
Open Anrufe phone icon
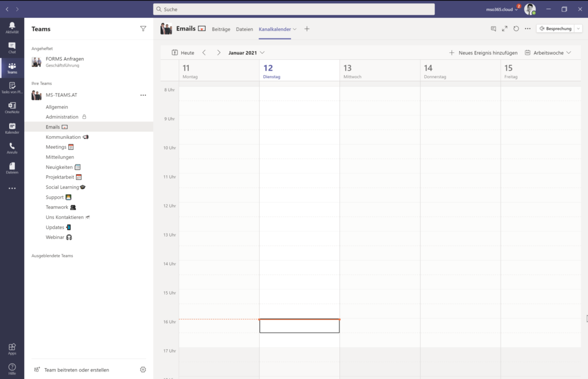pos(12,148)
